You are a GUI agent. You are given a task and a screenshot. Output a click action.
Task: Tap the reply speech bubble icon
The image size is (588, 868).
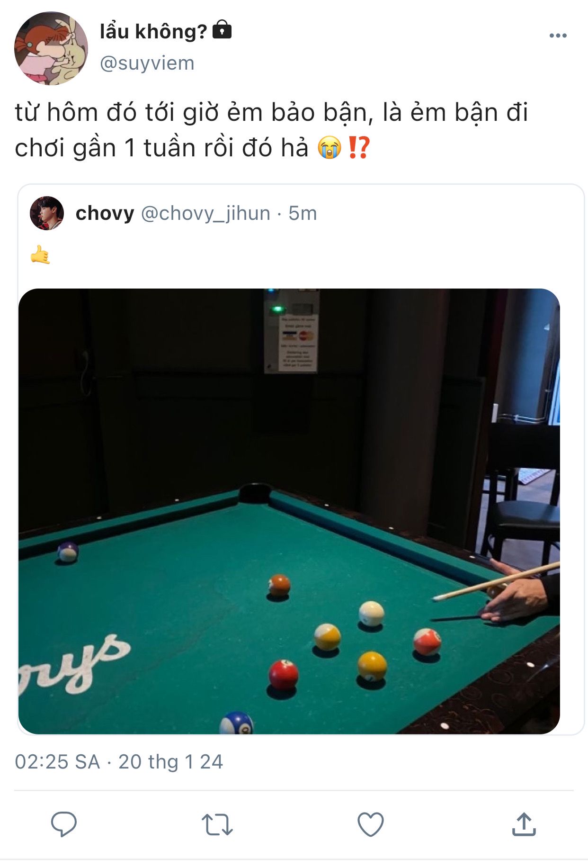pos(64,824)
